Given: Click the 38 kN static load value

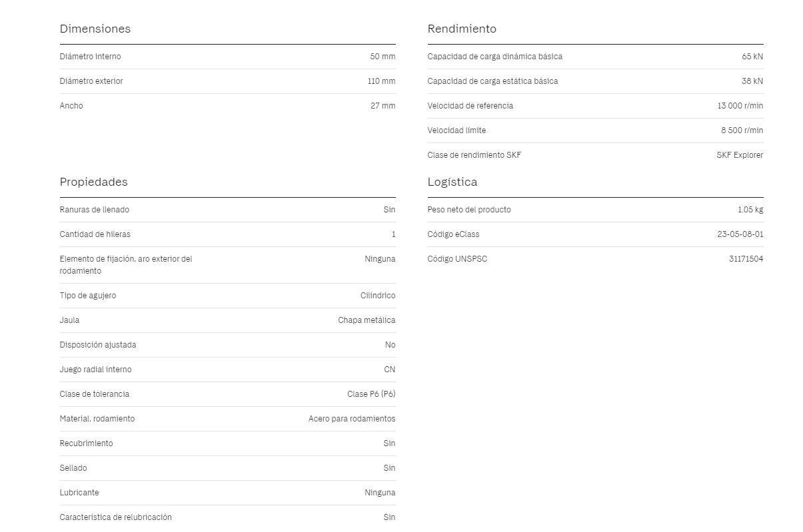Looking at the screenshot, I should [752, 81].
